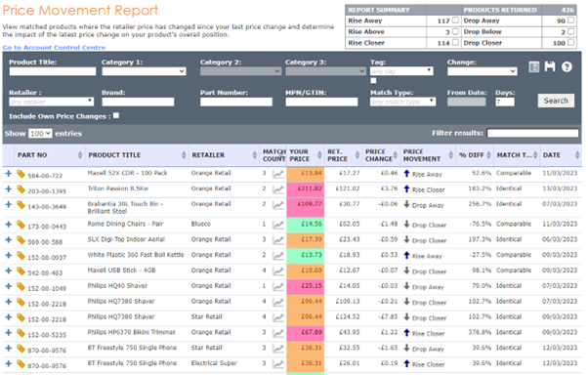Click the green £14.56 price cell
Image resolution: width=588 pixels, height=375 pixels.
[x=306, y=225]
